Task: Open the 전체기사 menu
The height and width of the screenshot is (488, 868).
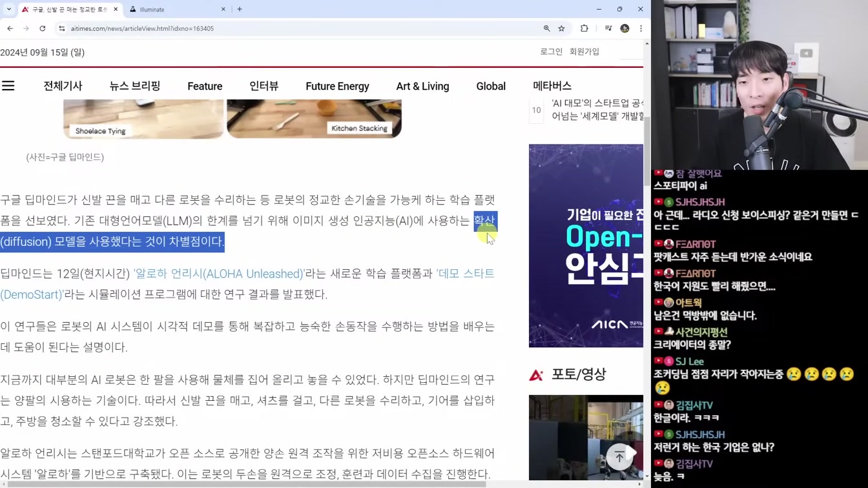Action: pyautogui.click(x=63, y=86)
